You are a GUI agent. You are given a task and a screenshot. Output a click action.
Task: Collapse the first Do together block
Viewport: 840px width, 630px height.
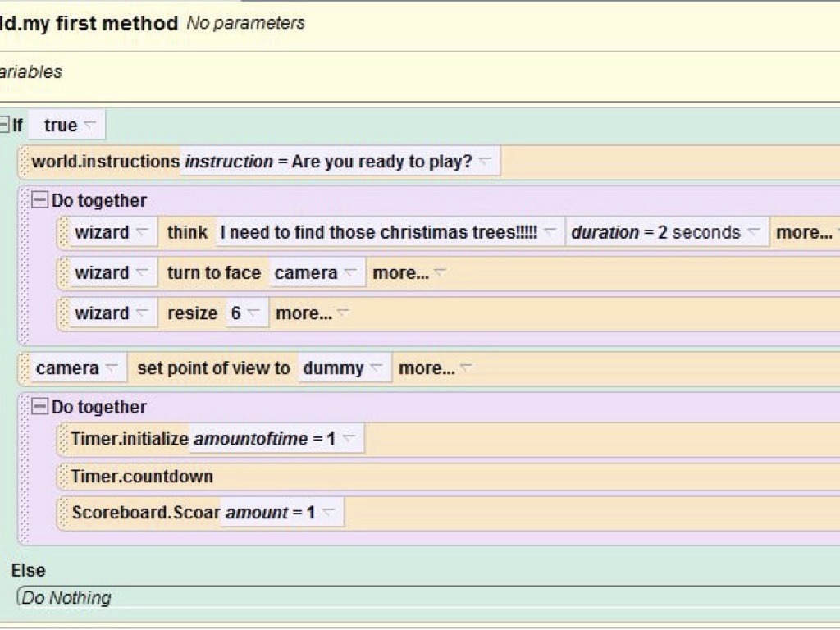(39, 200)
